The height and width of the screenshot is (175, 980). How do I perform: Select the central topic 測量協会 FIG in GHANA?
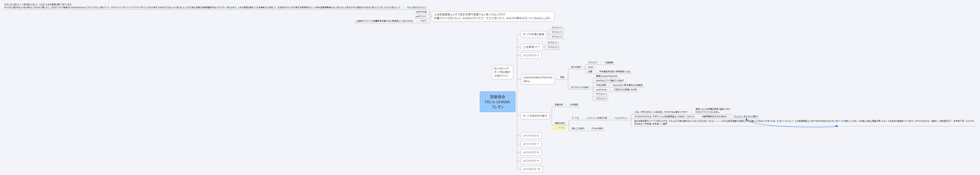(497, 102)
